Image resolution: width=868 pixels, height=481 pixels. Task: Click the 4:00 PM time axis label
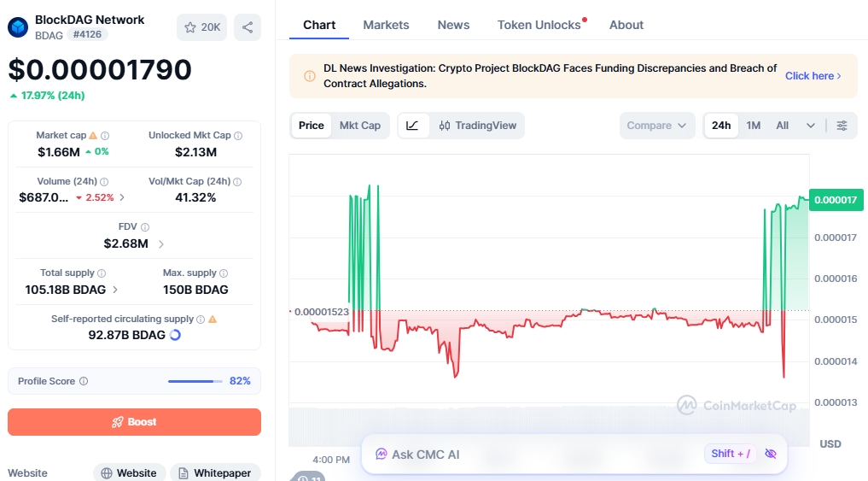pos(331,460)
